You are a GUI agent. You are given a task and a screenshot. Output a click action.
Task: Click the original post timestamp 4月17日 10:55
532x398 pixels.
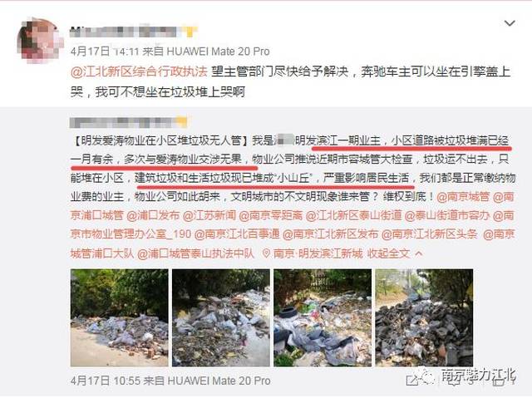pos(106,381)
